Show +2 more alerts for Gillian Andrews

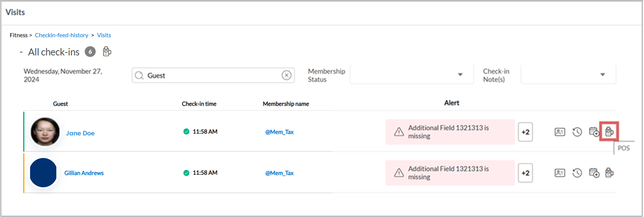tap(525, 173)
